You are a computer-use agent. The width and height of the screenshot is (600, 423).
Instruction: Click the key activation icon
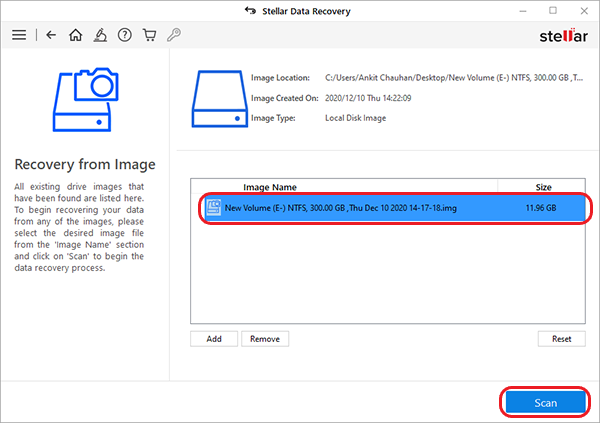pos(175,35)
